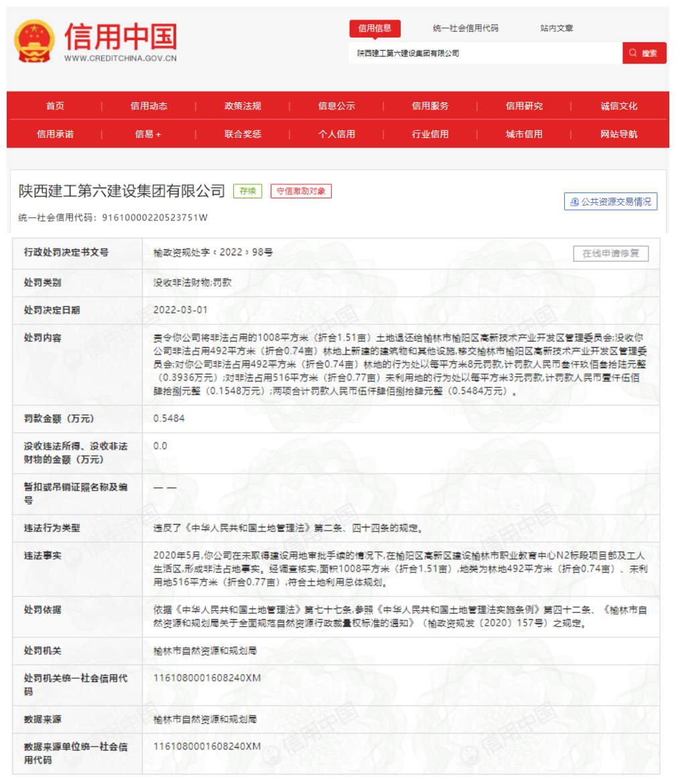Click the 处罚机关 value 榆林市自然资源和规划局
This screenshot has width=676, height=784.
205,651
